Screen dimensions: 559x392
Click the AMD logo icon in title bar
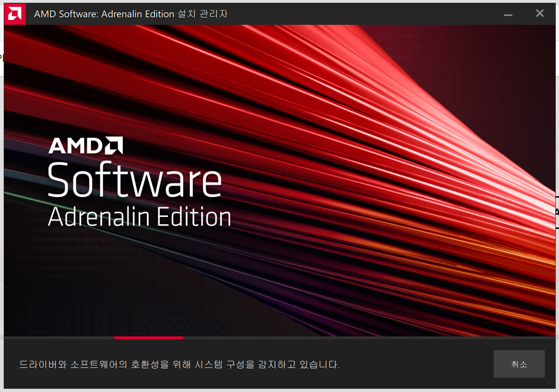(x=15, y=14)
